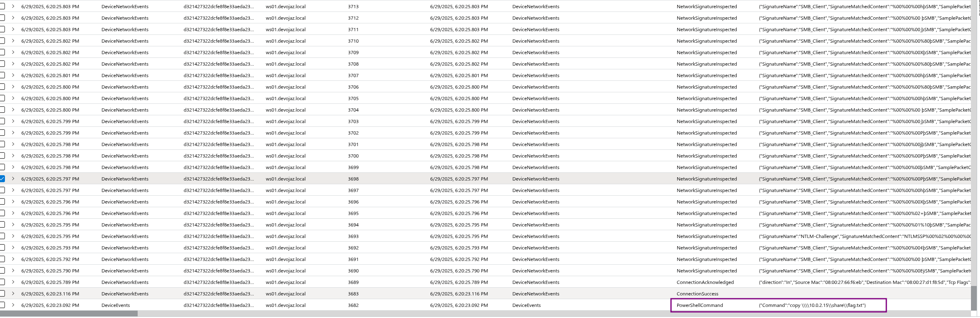Expand the chevron for row 3712

13,18
